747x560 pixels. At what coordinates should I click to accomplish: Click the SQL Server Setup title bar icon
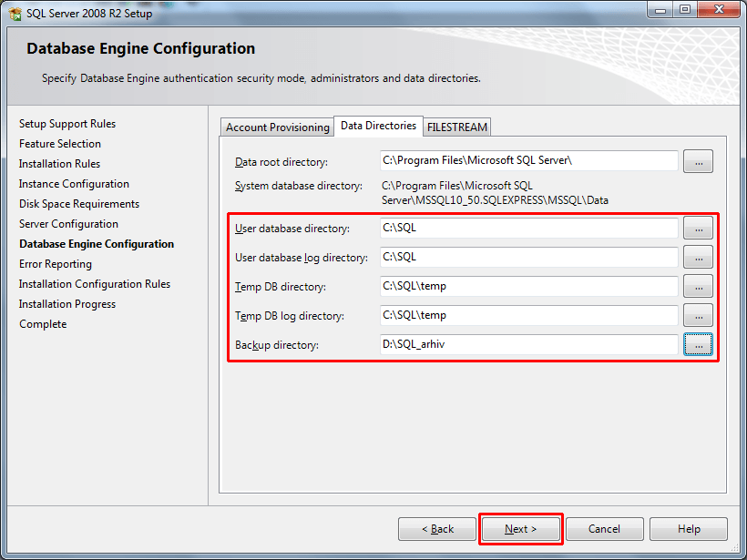[x=15, y=14]
